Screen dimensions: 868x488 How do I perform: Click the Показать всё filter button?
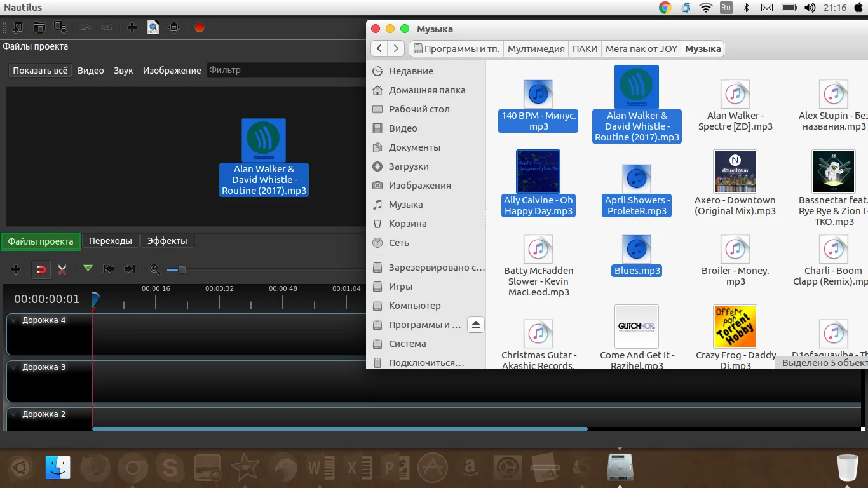coord(40,71)
